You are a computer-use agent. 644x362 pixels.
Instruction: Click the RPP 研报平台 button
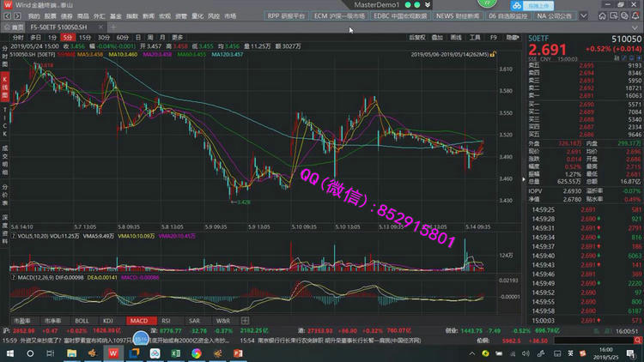click(286, 15)
